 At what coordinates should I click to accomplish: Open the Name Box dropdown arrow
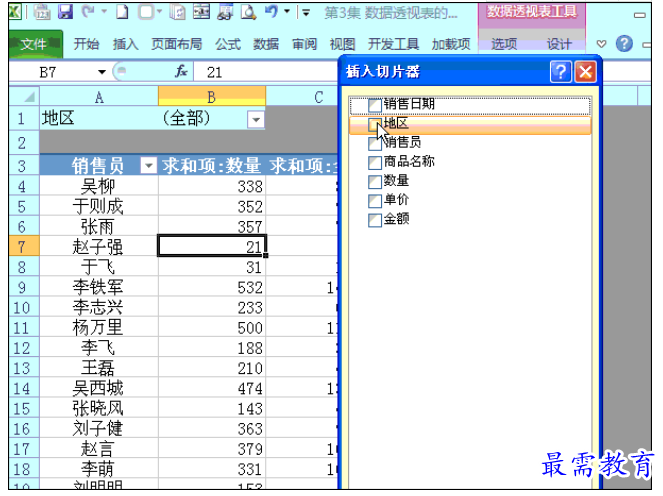click(101, 72)
